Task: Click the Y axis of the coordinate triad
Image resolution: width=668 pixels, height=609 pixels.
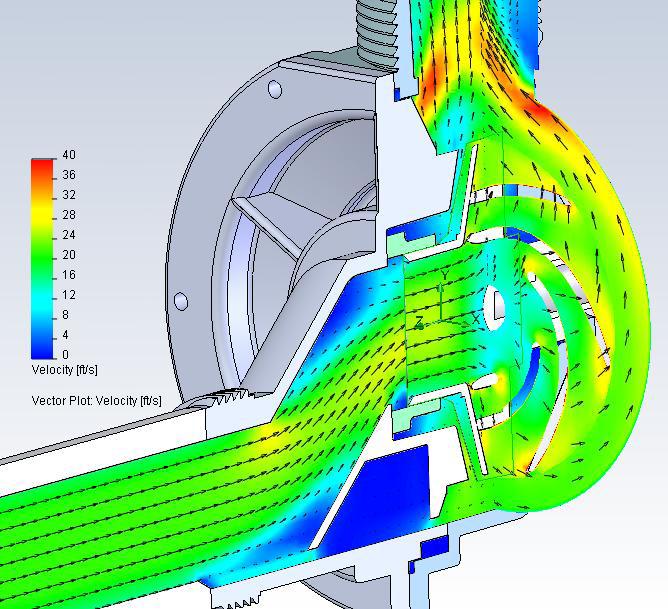Action: point(442,276)
